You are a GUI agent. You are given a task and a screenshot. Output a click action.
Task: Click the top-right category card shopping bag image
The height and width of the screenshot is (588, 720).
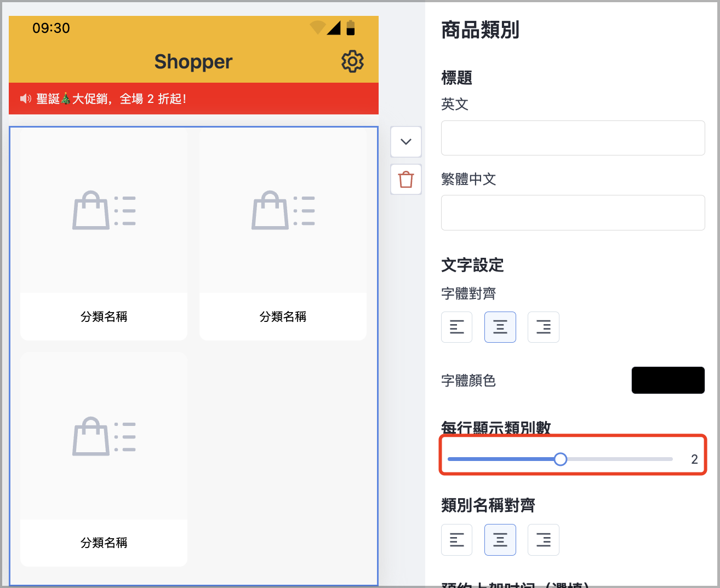click(x=283, y=210)
